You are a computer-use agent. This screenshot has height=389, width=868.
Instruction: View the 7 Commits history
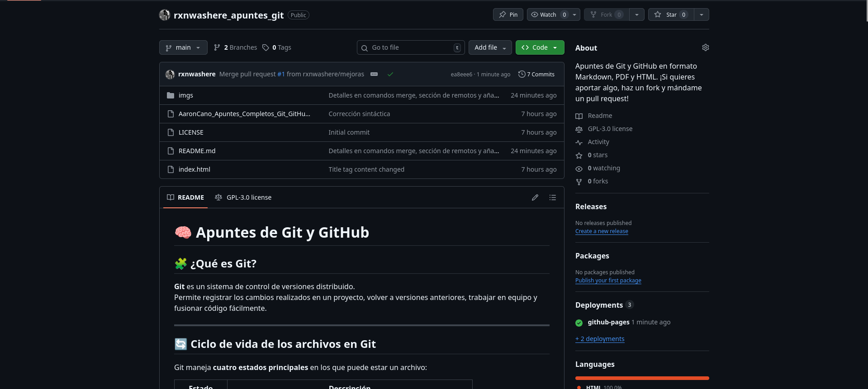(536, 74)
